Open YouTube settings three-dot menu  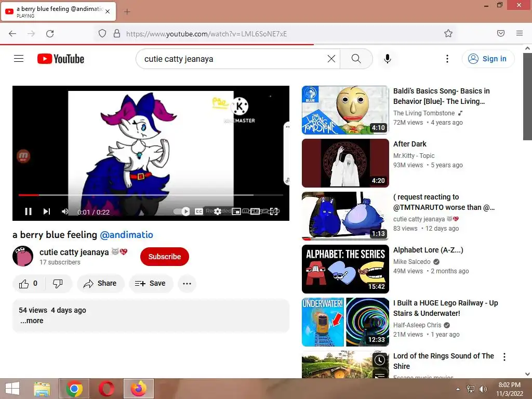coord(447,59)
